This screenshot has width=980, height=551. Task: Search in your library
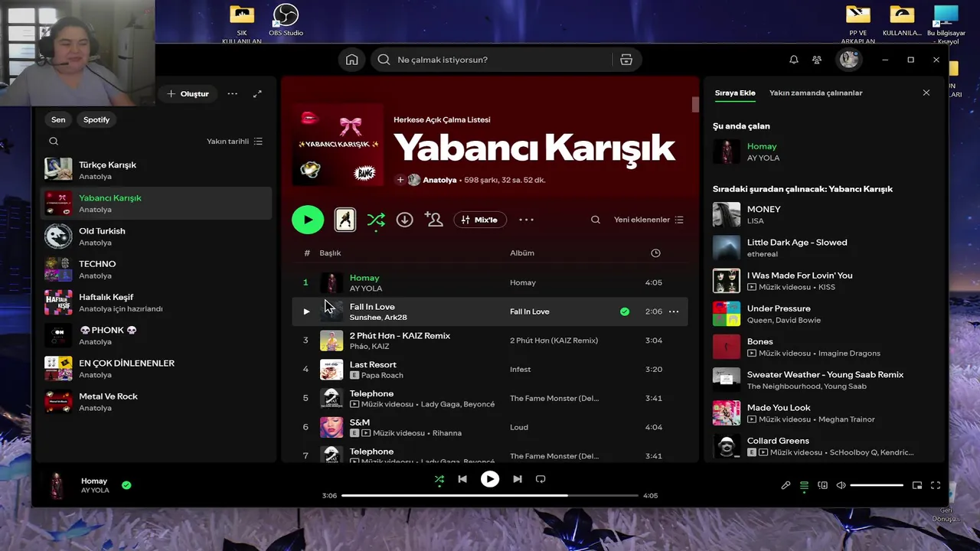coord(54,141)
